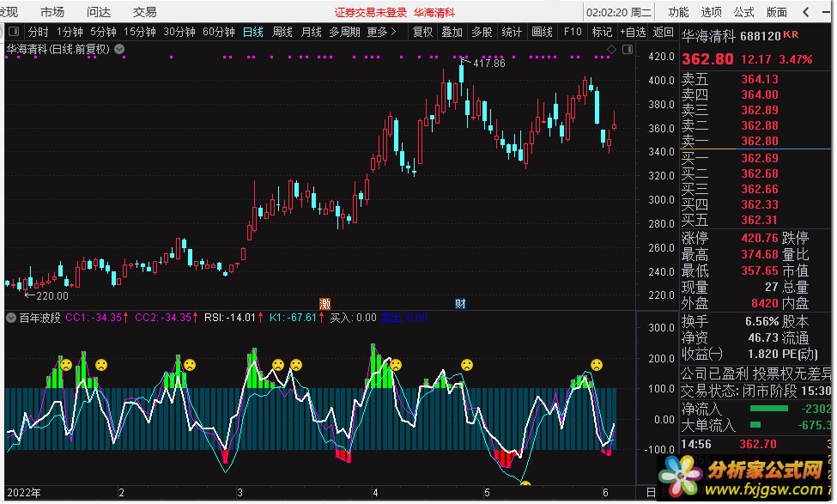
Task: Open the 市场 menu
Action: (52, 12)
